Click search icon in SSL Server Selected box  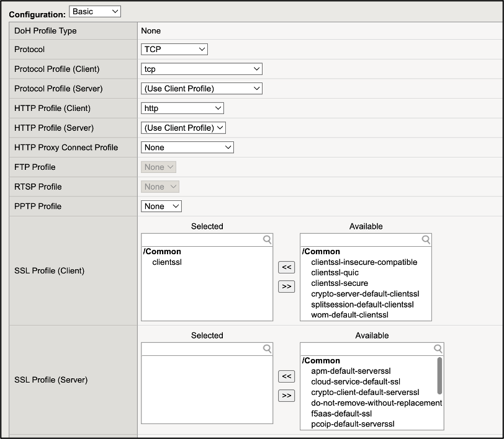point(267,348)
